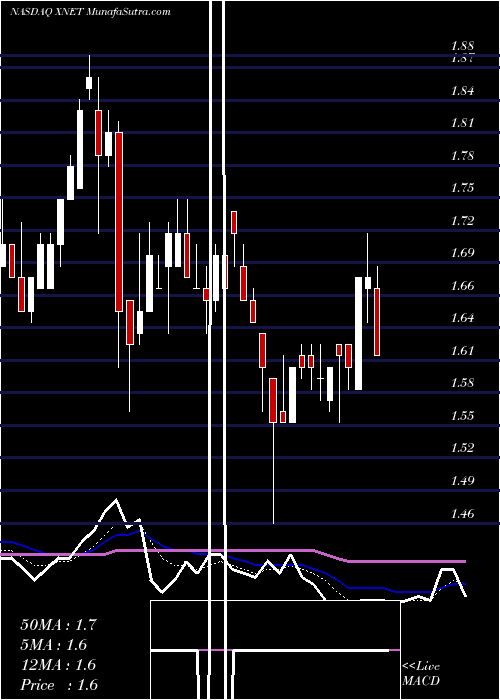Click the 1.72 price axis label
500x700 pixels.
[462, 220]
